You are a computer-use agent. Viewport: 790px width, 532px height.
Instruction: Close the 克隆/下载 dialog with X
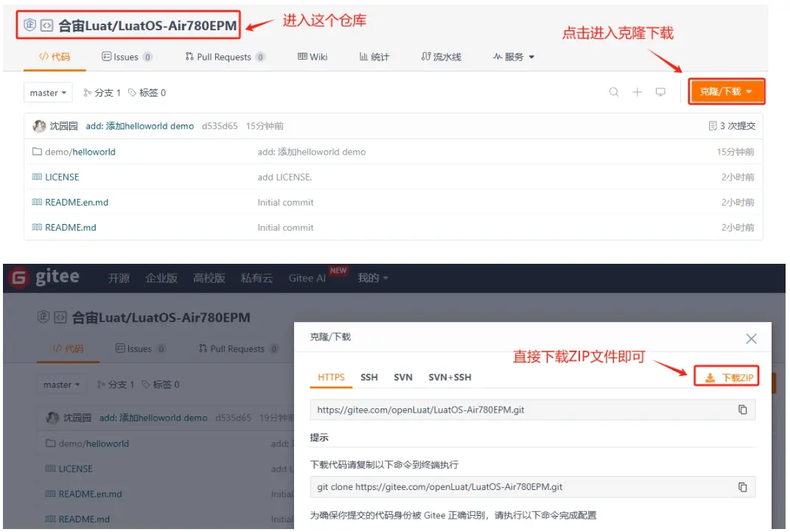click(x=751, y=338)
